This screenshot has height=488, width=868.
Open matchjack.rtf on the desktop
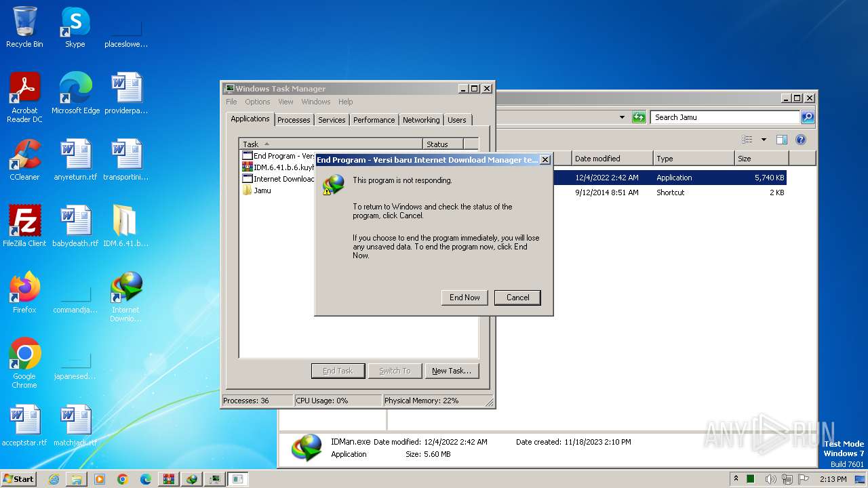pos(75,426)
